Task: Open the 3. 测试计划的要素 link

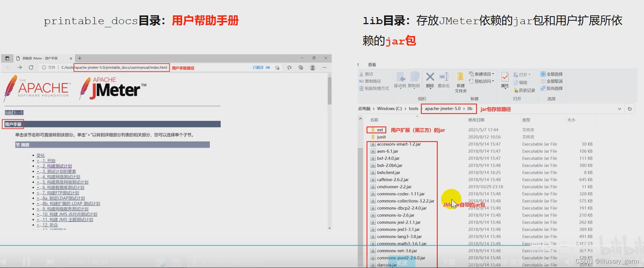Action: pos(59,171)
